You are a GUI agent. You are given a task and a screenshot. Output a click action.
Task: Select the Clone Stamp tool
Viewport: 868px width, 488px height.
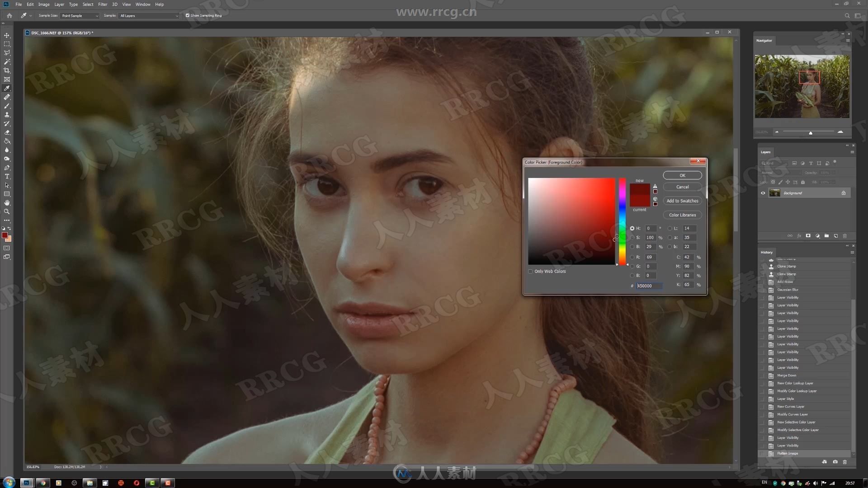point(7,115)
